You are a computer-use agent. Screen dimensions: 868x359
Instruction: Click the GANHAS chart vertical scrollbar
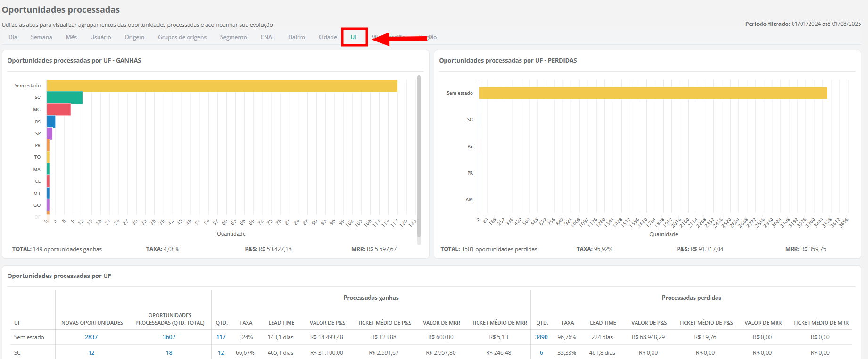tap(419, 160)
